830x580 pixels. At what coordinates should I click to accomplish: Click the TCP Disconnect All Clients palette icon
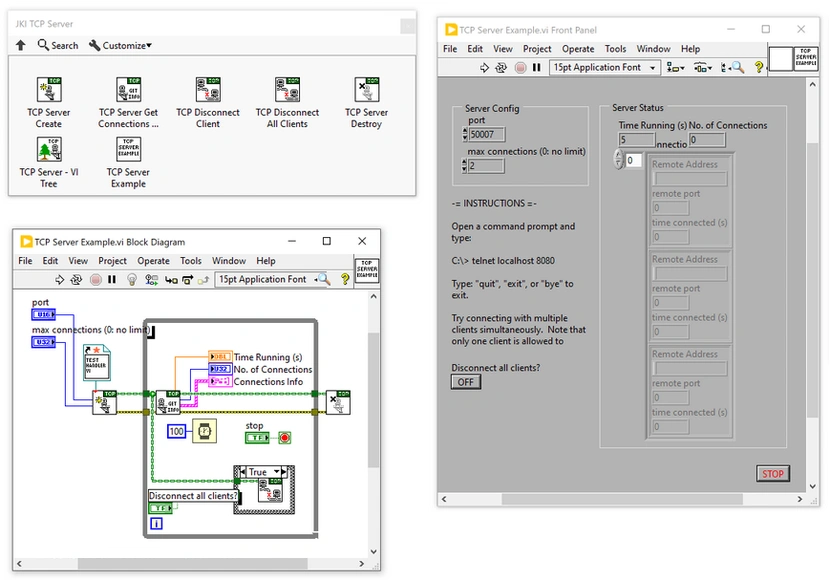pyautogui.click(x=287, y=89)
